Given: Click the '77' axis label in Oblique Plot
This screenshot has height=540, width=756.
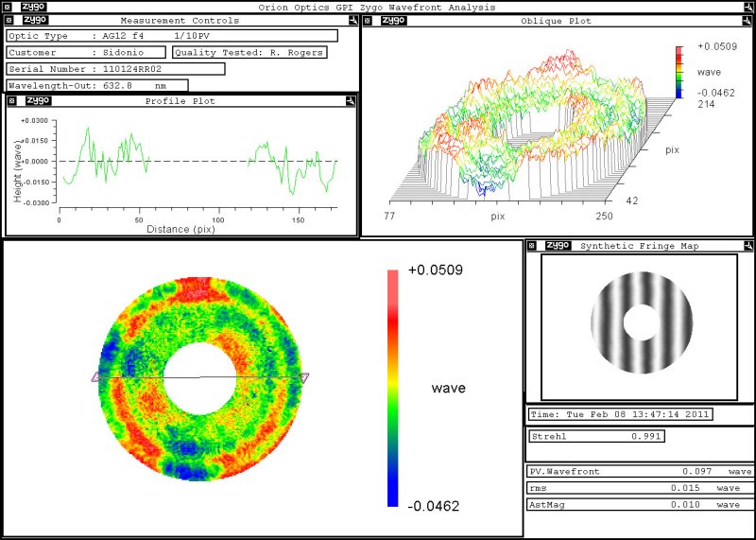Looking at the screenshot, I should click(388, 216).
